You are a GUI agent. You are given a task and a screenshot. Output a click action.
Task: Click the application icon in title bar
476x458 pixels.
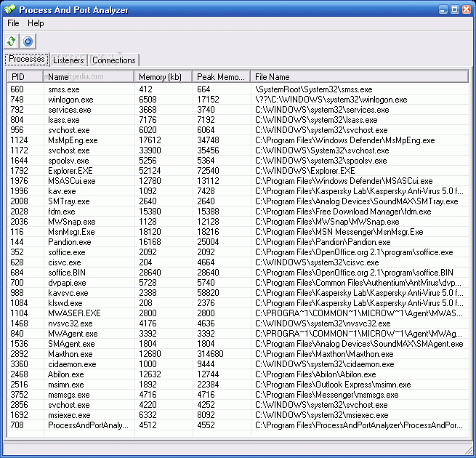click(9, 9)
